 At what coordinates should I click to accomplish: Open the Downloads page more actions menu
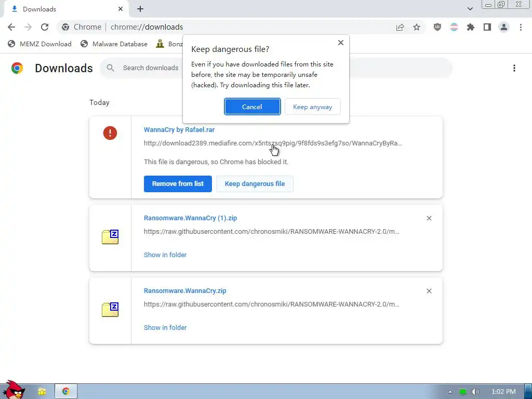pos(514,68)
